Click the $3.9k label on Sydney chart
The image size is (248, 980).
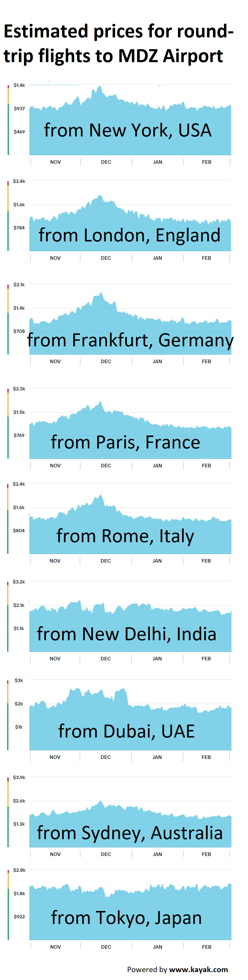pos(19,777)
